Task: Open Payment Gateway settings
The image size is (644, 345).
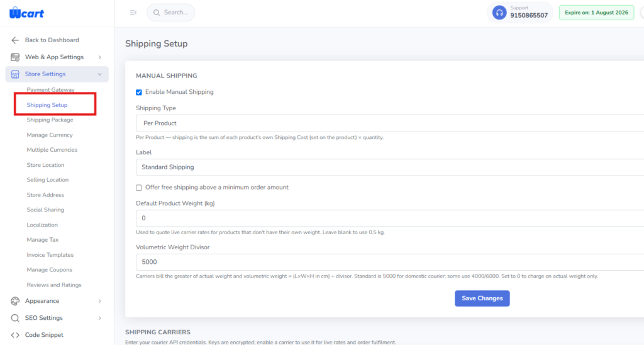Action: tap(50, 89)
